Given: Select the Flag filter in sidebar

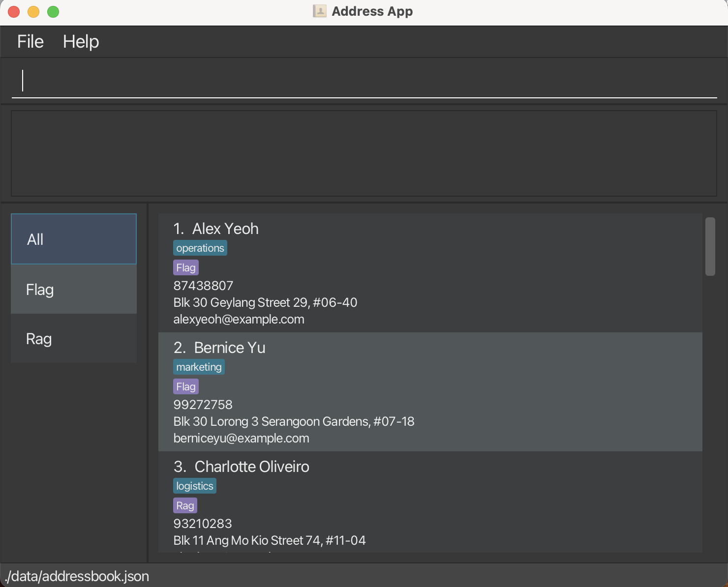Looking at the screenshot, I should [x=74, y=290].
